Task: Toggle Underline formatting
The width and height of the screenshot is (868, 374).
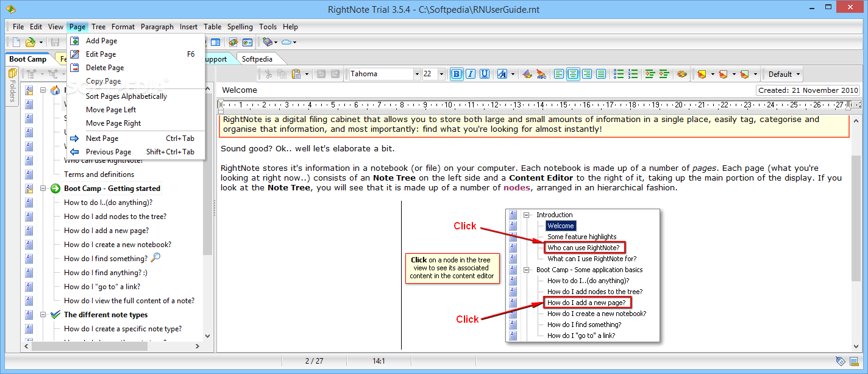Action: (x=485, y=74)
